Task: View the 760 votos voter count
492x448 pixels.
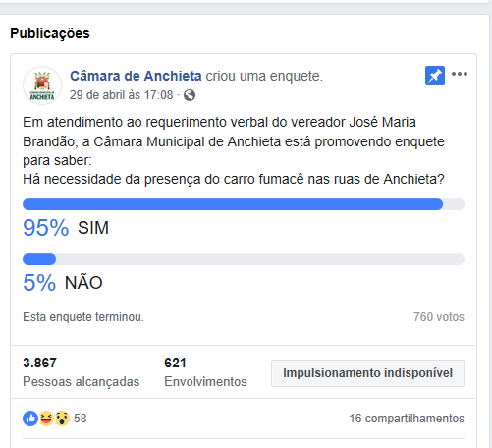Action: point(439,317)
